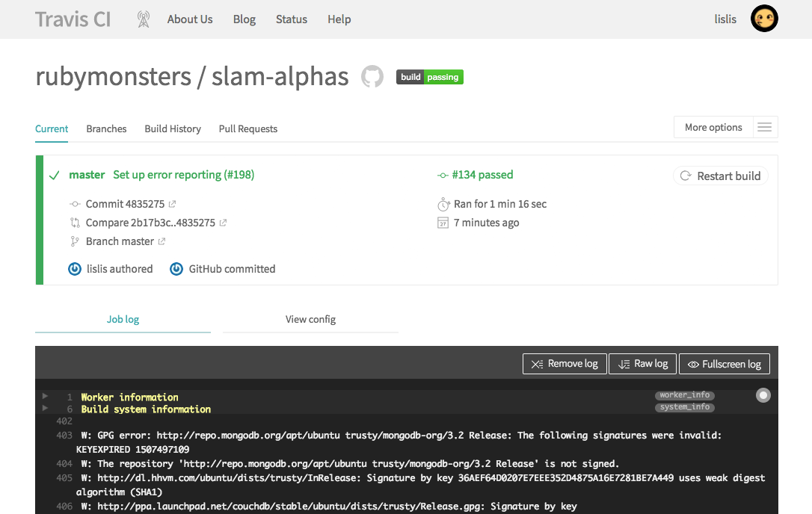Click the master branch name in build header

click(87, 175)
